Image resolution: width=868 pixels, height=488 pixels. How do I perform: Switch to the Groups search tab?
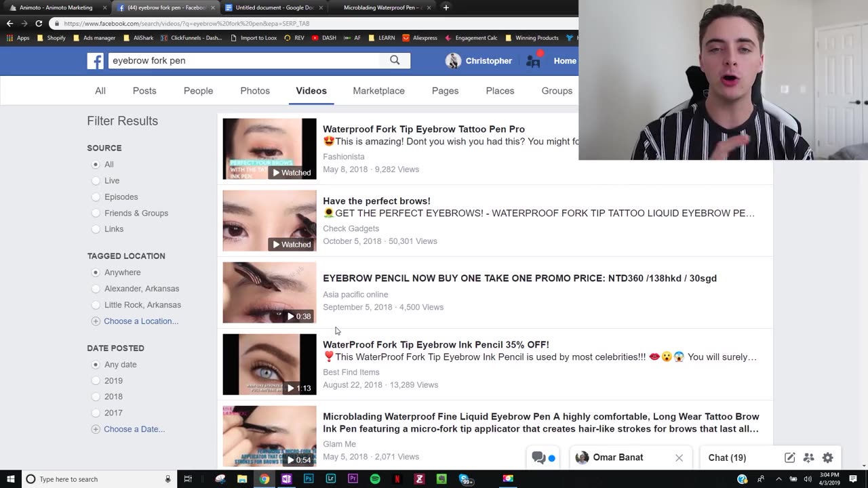coord(557,91)
